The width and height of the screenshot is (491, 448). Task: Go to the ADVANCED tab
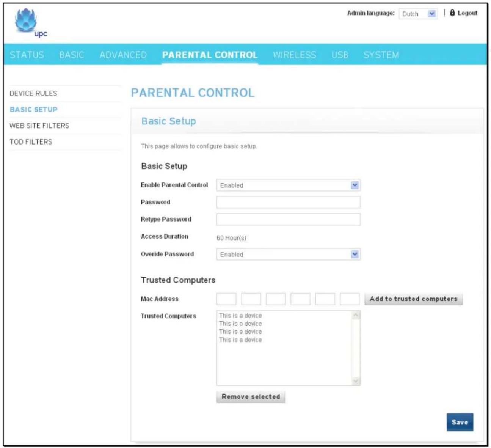pyautogui.click(x=123, y=55)
